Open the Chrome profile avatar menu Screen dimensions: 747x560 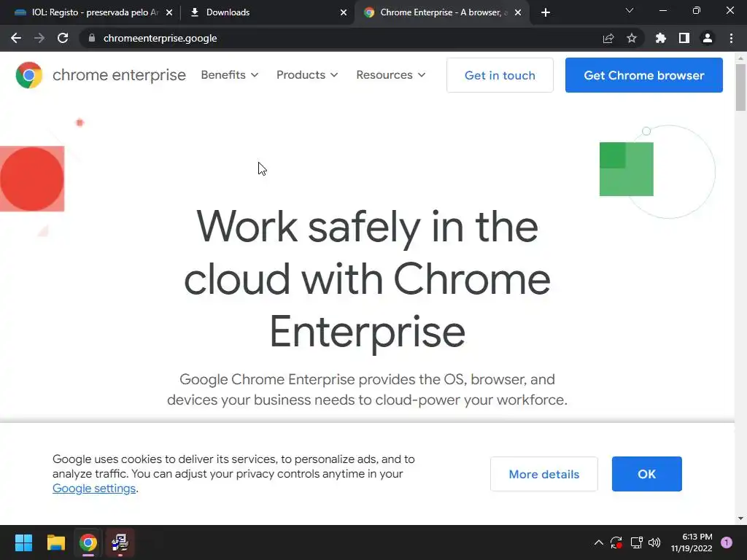(708, 38)
